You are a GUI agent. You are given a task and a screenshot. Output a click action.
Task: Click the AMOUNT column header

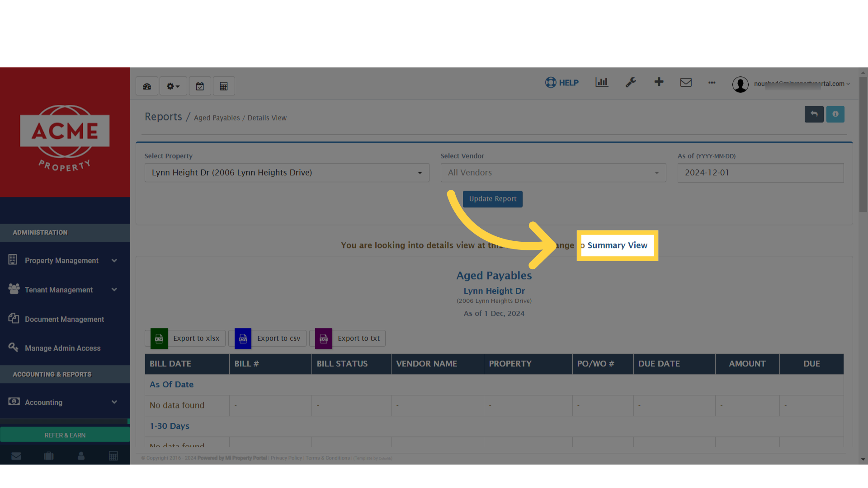coord(747,364)
